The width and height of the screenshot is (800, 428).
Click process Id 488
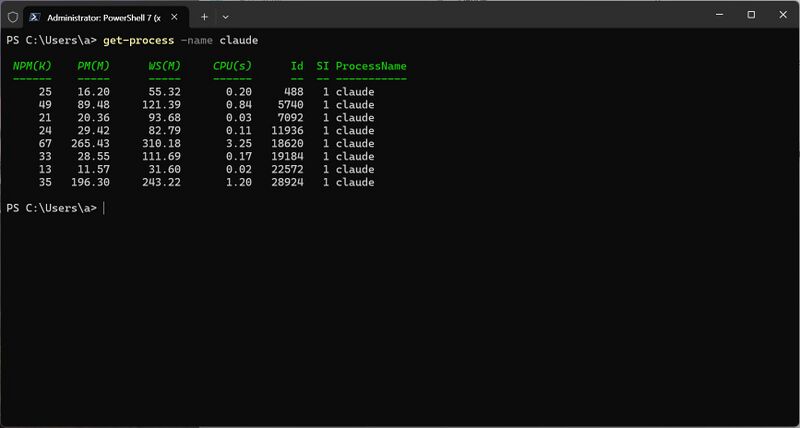pos(294,92)
